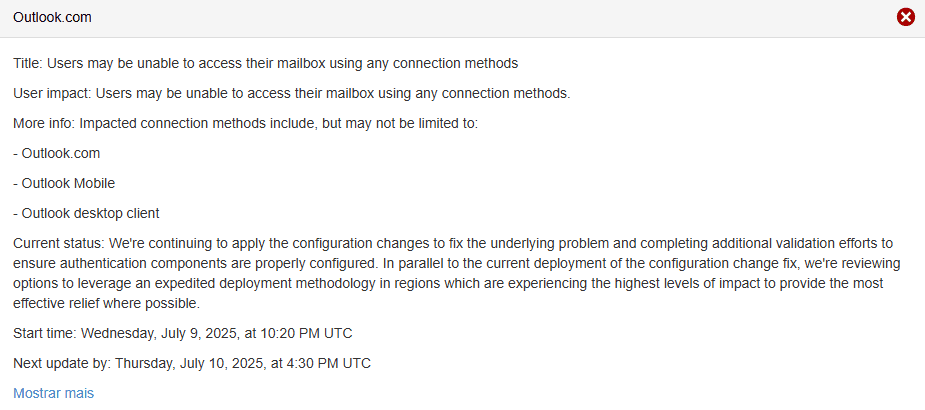Click the "Start time:" label
The height and width of the screenshot is (410, 925).
45,333
